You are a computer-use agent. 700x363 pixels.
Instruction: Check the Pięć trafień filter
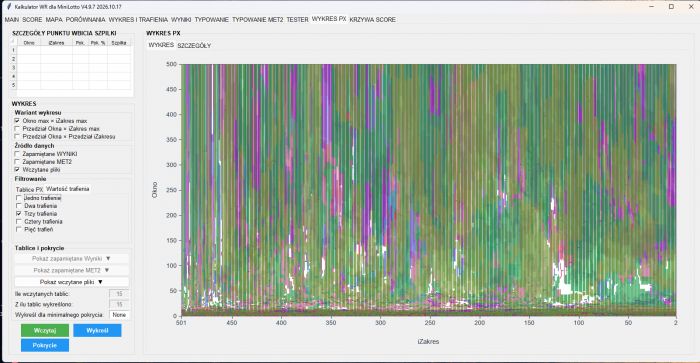point(18,229)
